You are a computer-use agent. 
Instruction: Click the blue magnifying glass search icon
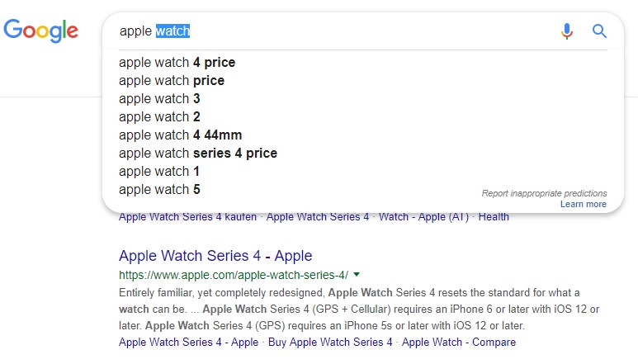coord(599,31)
